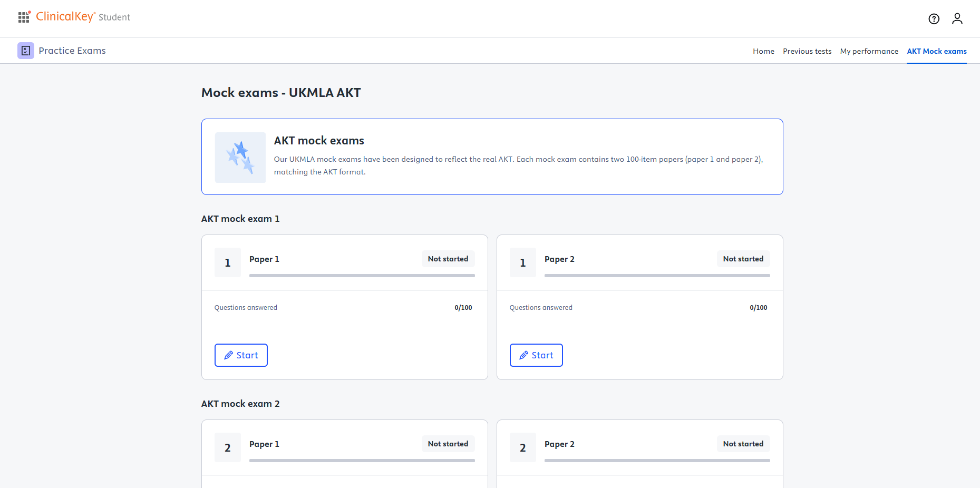980x488 pixels.
Task: Switch to My performance tab
Action: pyautogui.click(x=869, y=51)
